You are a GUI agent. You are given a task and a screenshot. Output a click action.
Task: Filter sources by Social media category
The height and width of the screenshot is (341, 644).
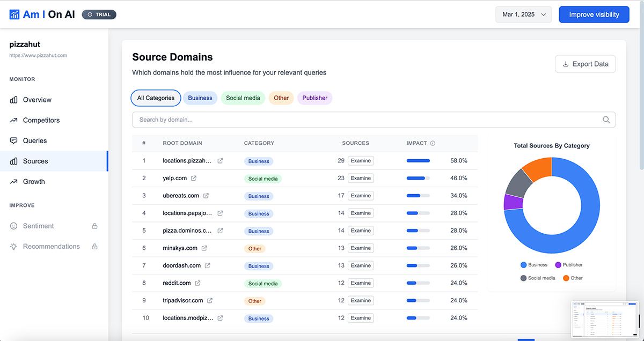[x=243, y=98]
